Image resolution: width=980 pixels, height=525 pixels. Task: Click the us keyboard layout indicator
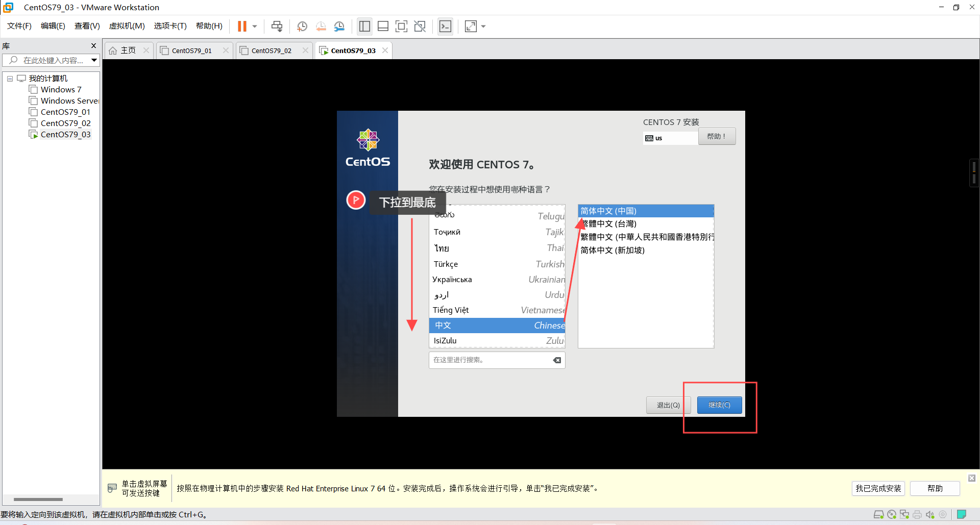tap(670, 138)
